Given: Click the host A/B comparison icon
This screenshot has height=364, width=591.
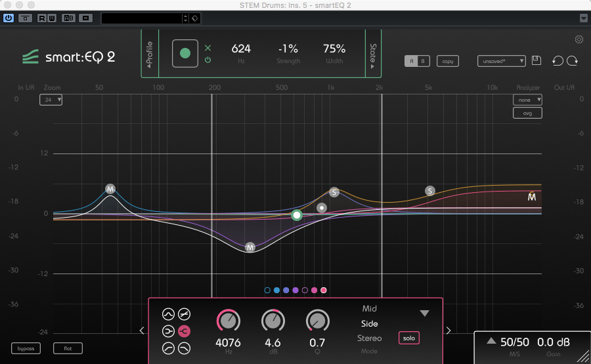Looking at the screenshot, I should [x=68, y=18].
